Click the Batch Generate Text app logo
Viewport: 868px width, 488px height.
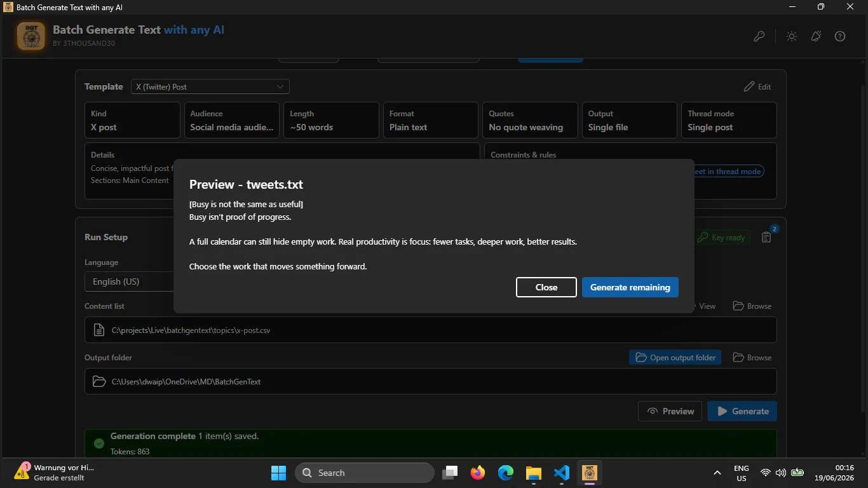tap(31, 36)
